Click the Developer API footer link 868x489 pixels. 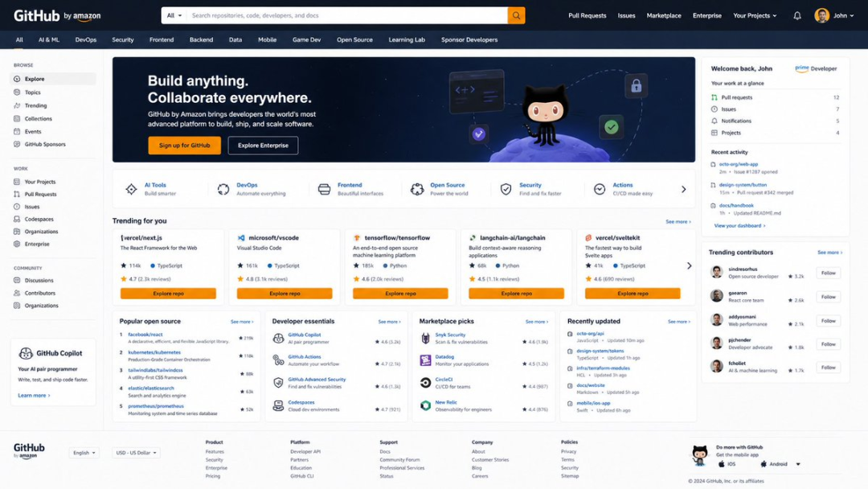point(305,451)
